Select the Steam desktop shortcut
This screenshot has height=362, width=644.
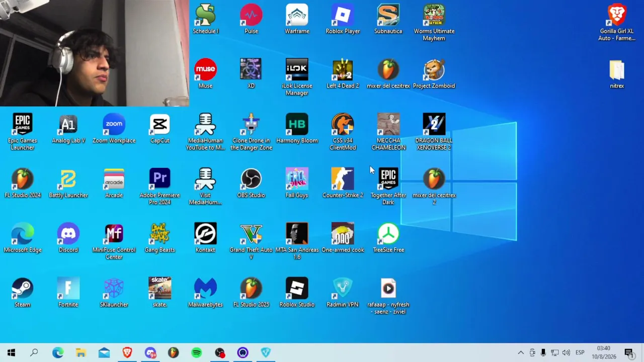point(23,293)
